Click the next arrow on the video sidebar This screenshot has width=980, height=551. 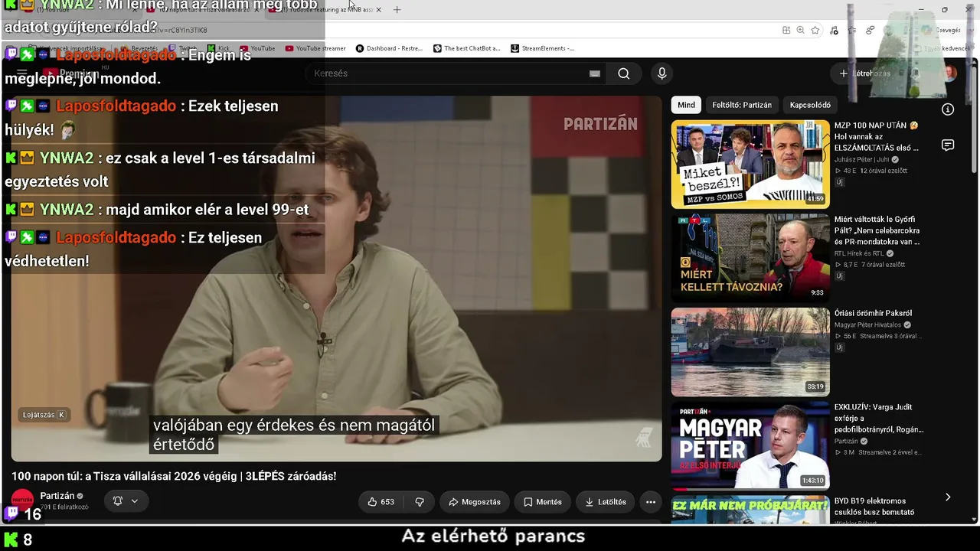pos(948,497)
